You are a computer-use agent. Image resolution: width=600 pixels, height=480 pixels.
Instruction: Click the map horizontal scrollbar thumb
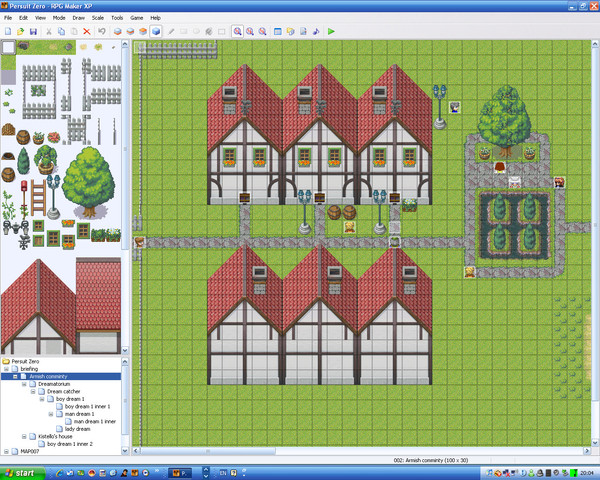208,451
